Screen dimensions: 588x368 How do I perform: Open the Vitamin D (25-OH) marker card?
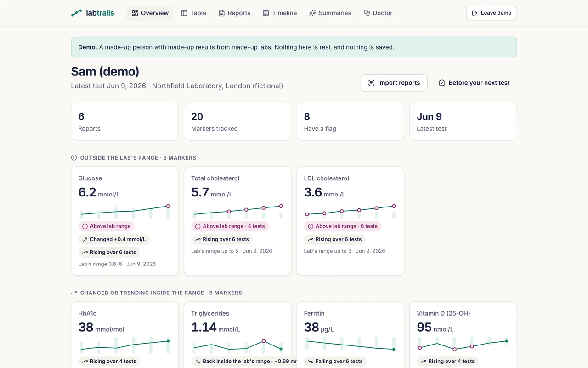point(463,335)
